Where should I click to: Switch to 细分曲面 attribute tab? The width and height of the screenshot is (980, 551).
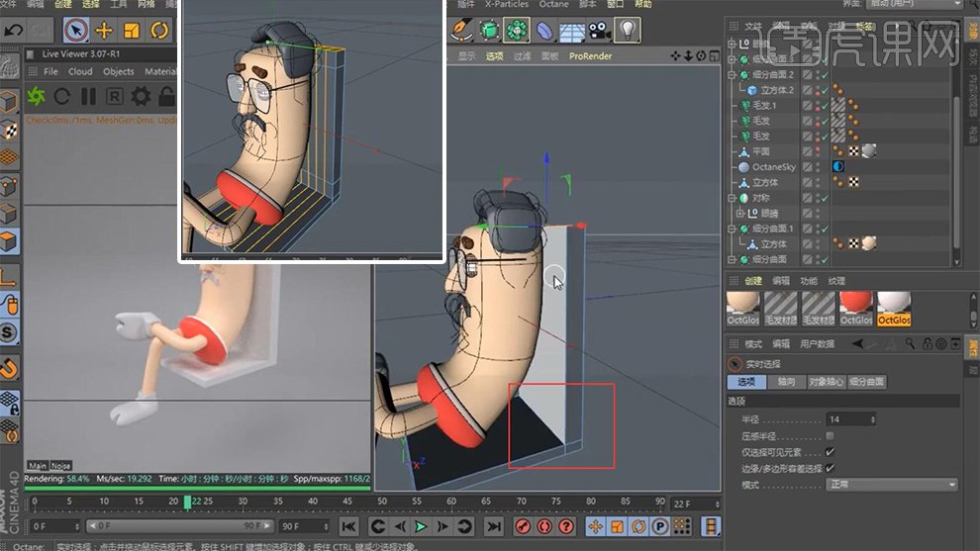point(867,382)
